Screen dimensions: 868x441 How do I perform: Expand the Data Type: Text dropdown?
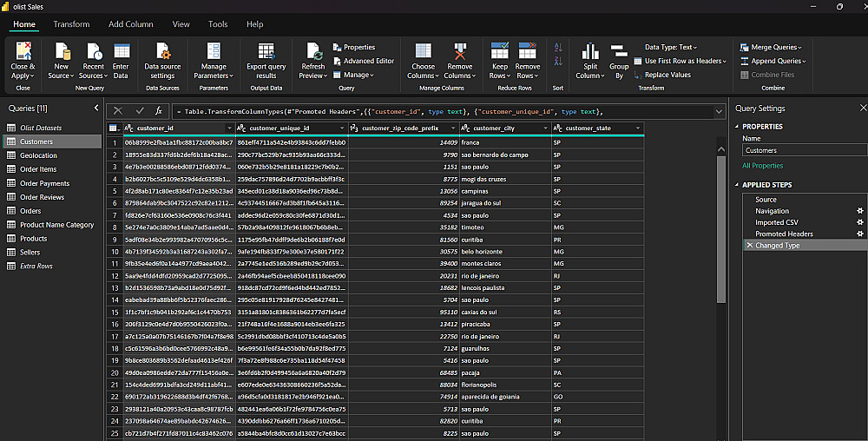pos(672,48)
